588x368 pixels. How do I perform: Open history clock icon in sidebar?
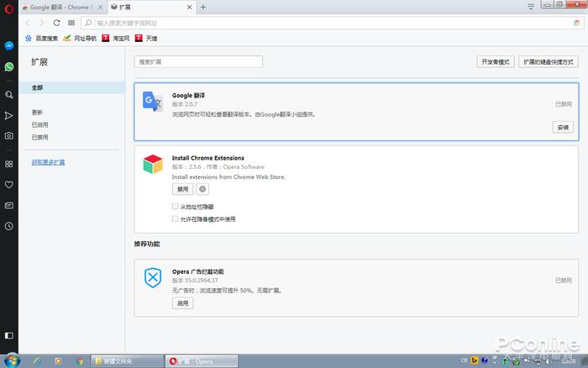[x=9, y=226]
